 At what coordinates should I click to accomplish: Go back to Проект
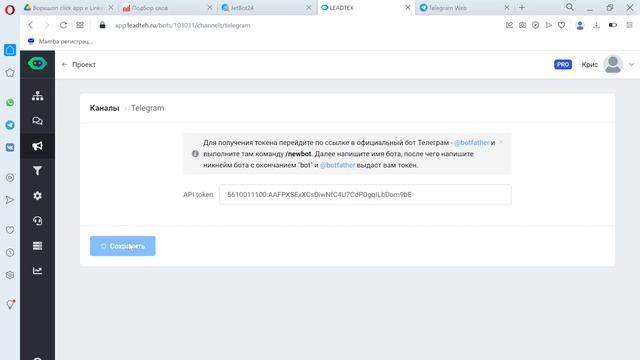coord(79,64)
